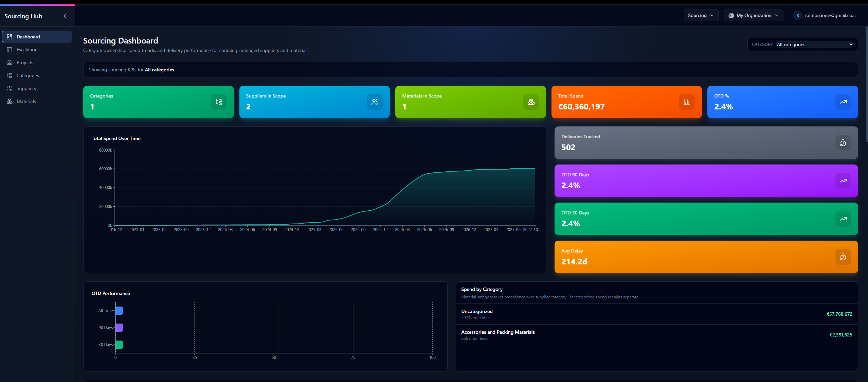The image size is (868, 382).
Task: Navigate to the Escalations menu entry
Action: (28, 49)
